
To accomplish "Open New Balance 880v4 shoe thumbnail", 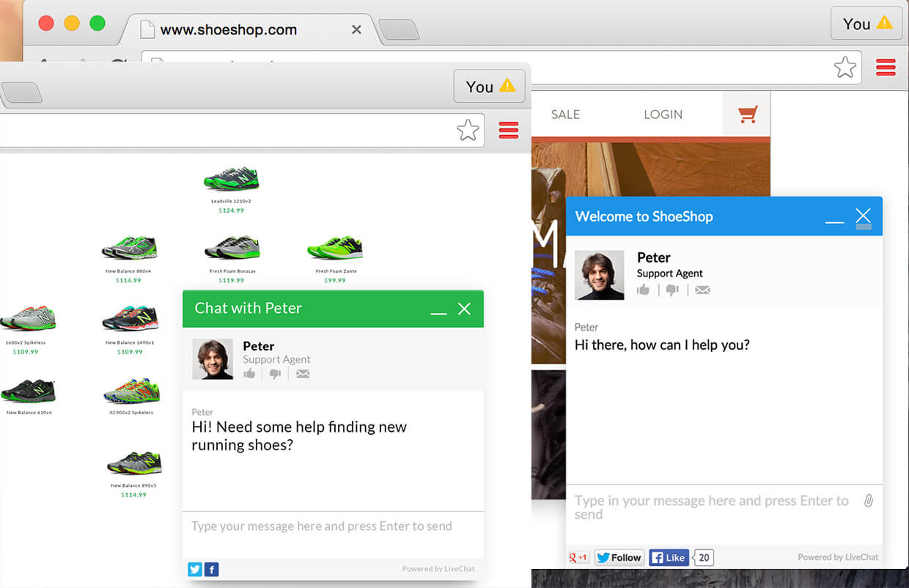I will point(129,247).
